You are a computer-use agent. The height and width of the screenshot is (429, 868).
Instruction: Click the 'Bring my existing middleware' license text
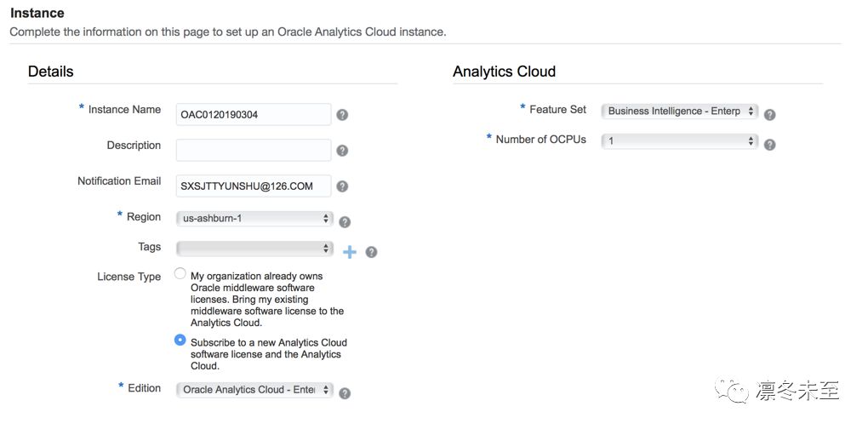(x=267, y=299)
